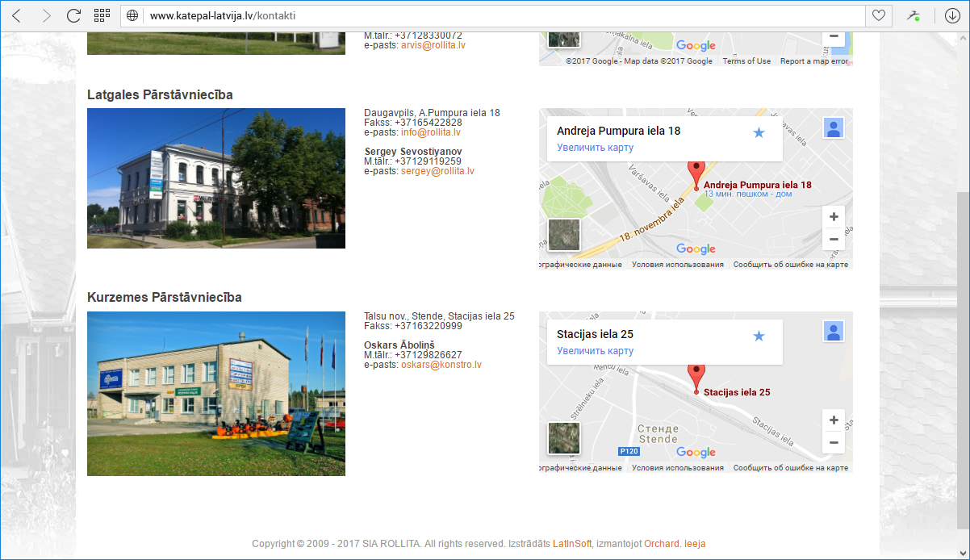This screenshot has height=560, width=970.
Task: Email info@rollita.lv
Action: click(431, 132)
